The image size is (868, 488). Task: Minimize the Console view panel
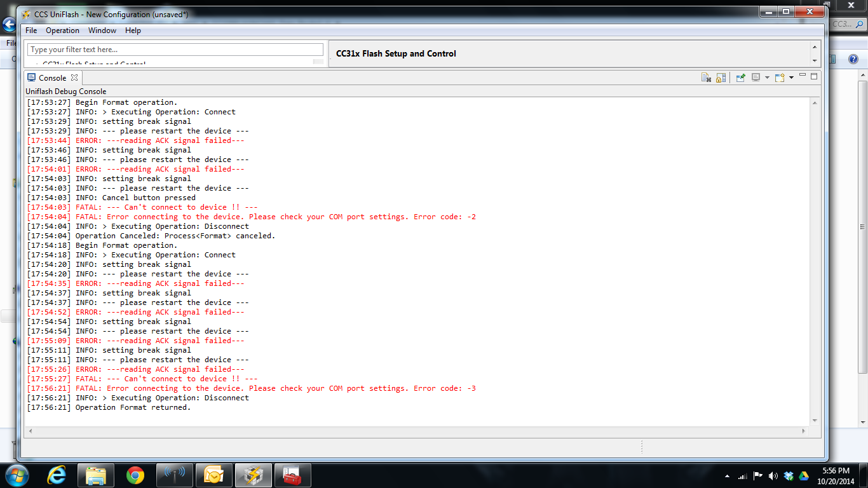803,76
